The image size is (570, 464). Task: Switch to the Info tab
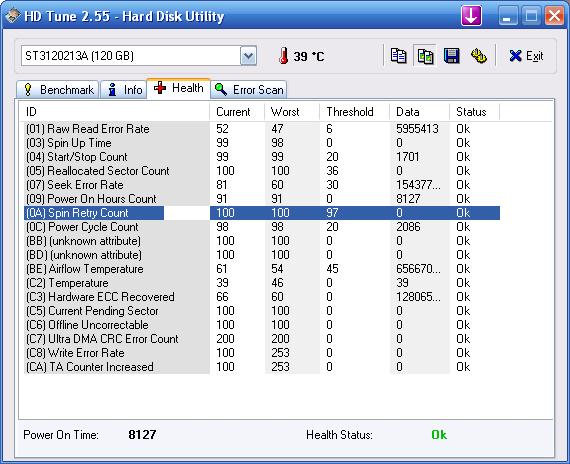(x=123, y=89)
